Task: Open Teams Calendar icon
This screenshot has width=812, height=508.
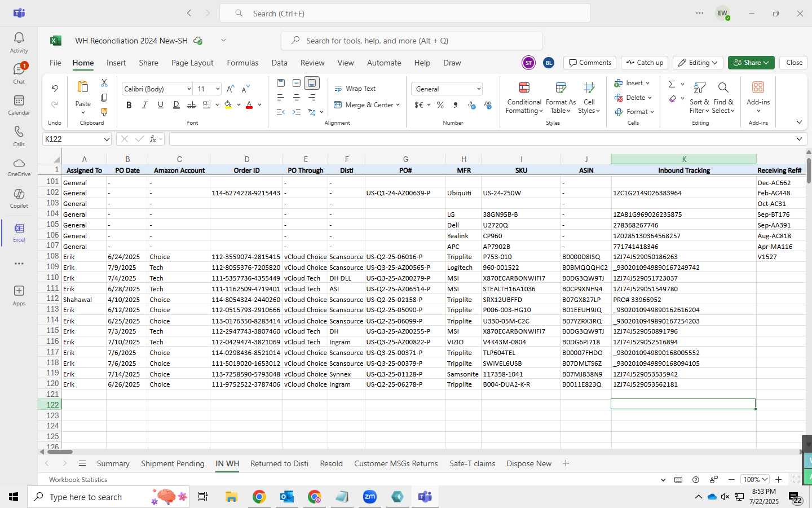Action: tap(19, 100)
